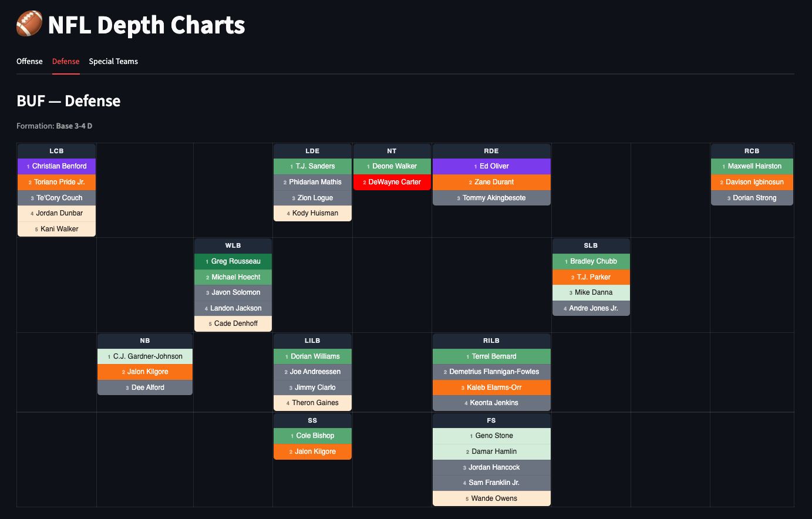Click the NB position header

[145, 341]
